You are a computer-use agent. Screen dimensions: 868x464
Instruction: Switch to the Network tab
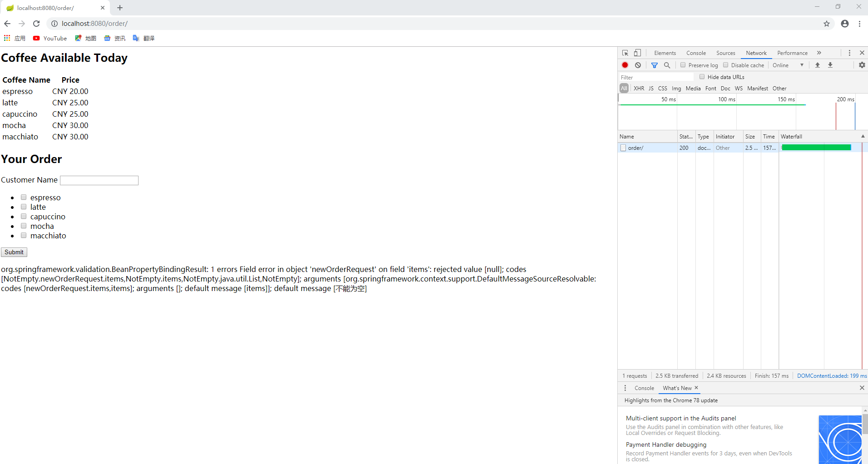click(756, 53)
